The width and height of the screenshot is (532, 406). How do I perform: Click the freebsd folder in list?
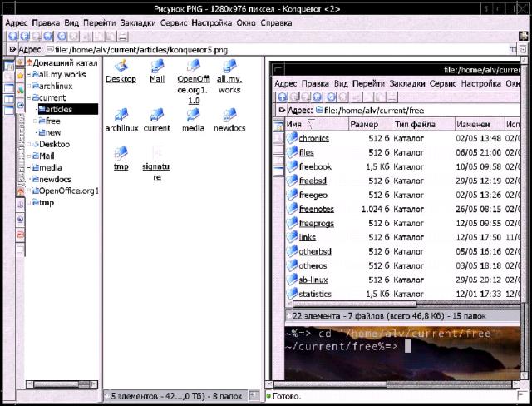click(313, 181)
